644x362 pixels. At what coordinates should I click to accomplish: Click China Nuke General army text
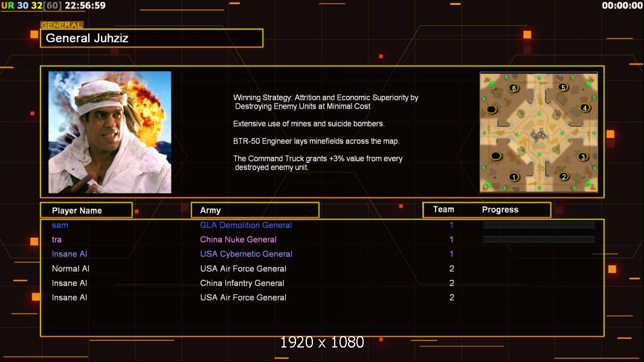[x=238, y=240]
